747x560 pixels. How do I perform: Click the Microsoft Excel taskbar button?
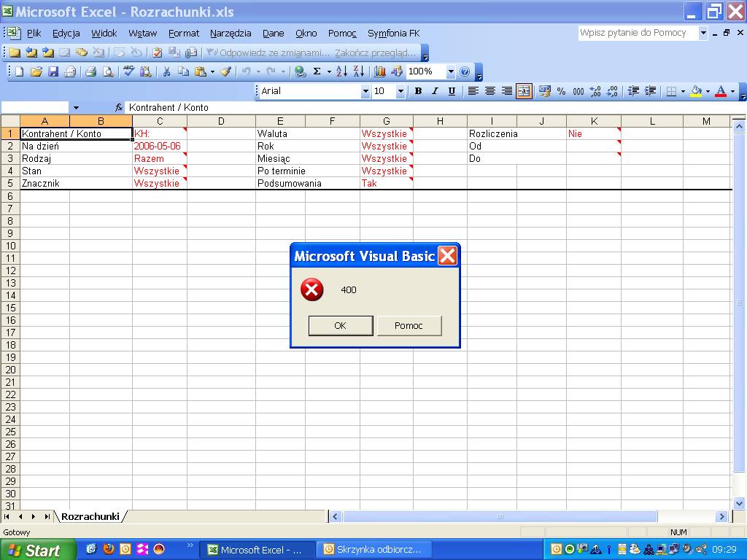[x=258, y=550]
